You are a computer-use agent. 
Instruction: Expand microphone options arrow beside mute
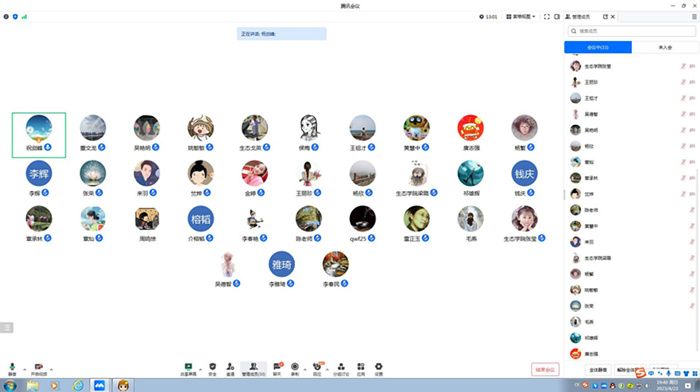click(x=25, y=369)
